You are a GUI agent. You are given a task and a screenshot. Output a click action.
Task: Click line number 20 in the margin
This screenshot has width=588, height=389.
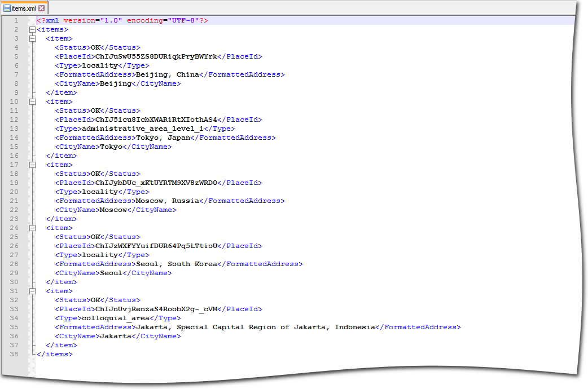[14, 192]
